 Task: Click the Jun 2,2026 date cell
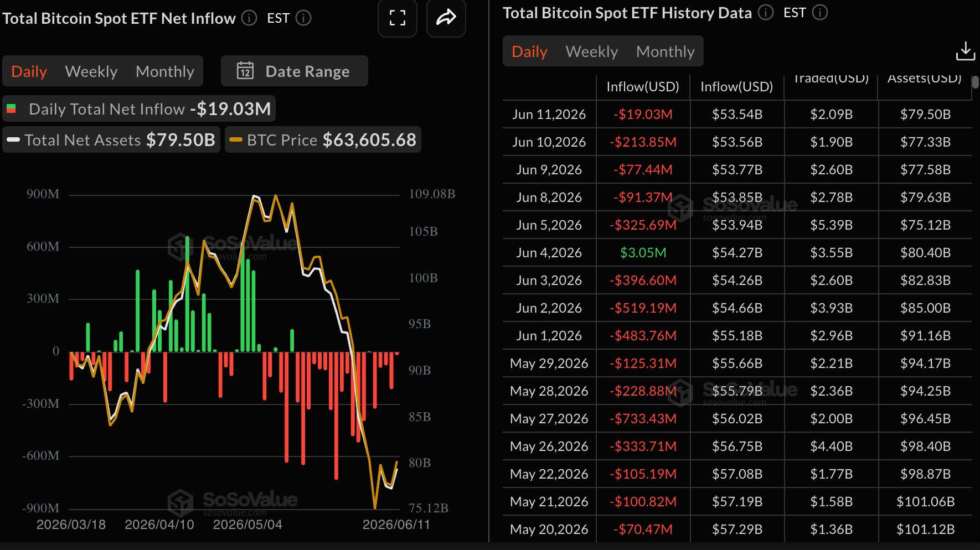pos(549,308)
